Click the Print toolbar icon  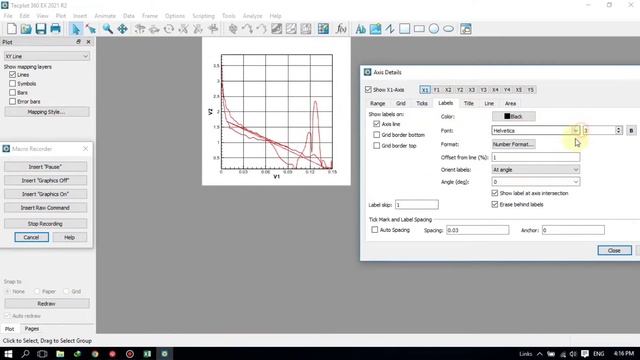[x=56, y=29]
